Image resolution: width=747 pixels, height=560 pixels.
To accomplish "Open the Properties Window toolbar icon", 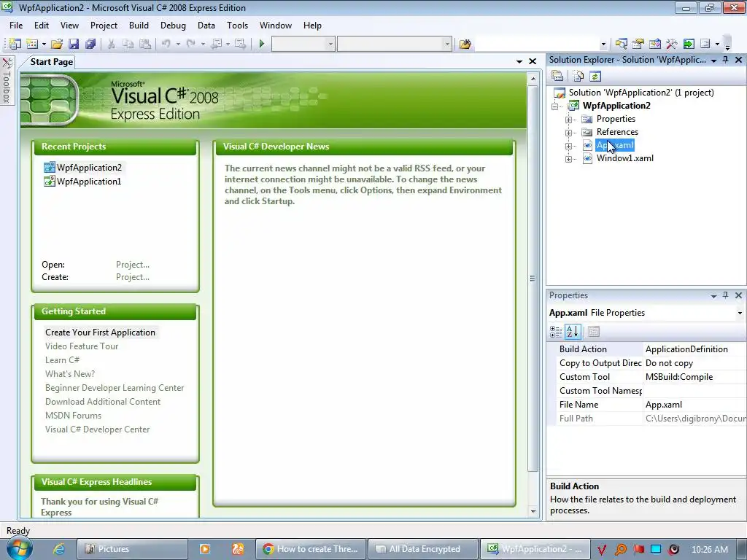I will click(638, 44).
